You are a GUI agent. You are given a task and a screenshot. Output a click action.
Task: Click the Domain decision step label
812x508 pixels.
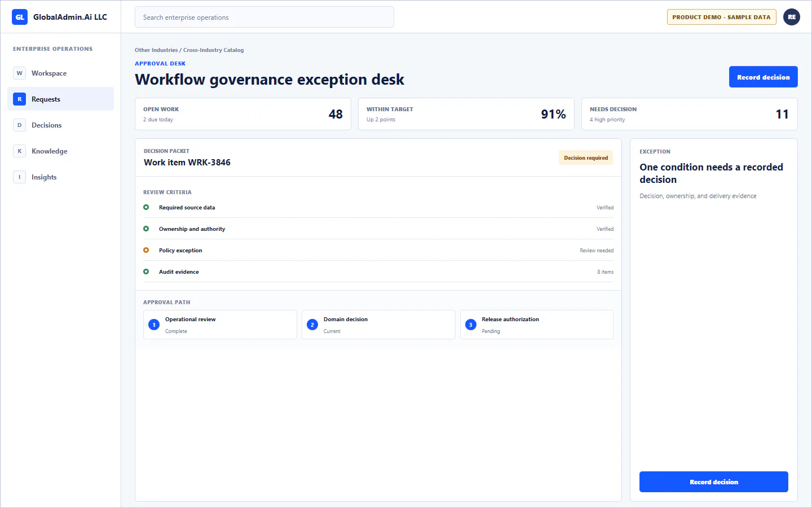click(x=346, y=319)
